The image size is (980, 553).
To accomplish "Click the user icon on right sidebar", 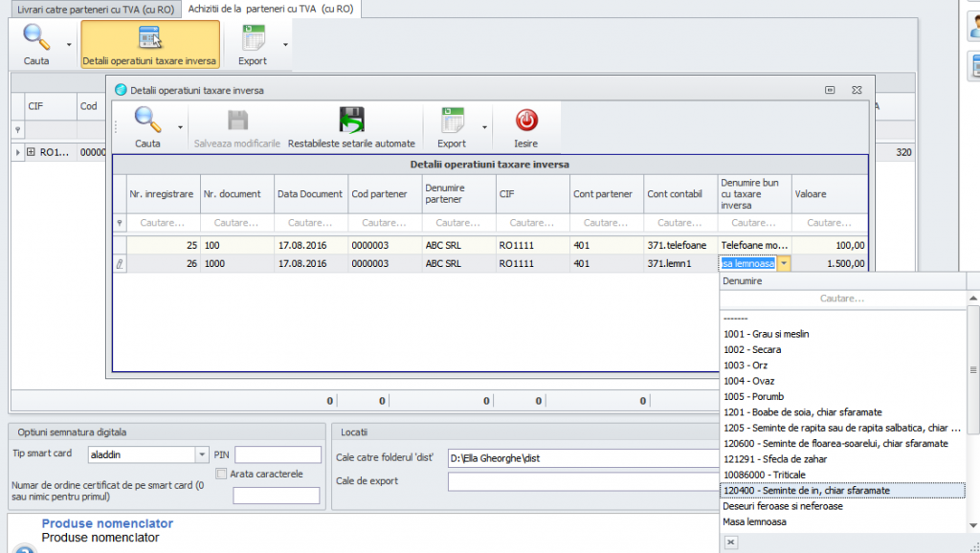I will (974, 26).
